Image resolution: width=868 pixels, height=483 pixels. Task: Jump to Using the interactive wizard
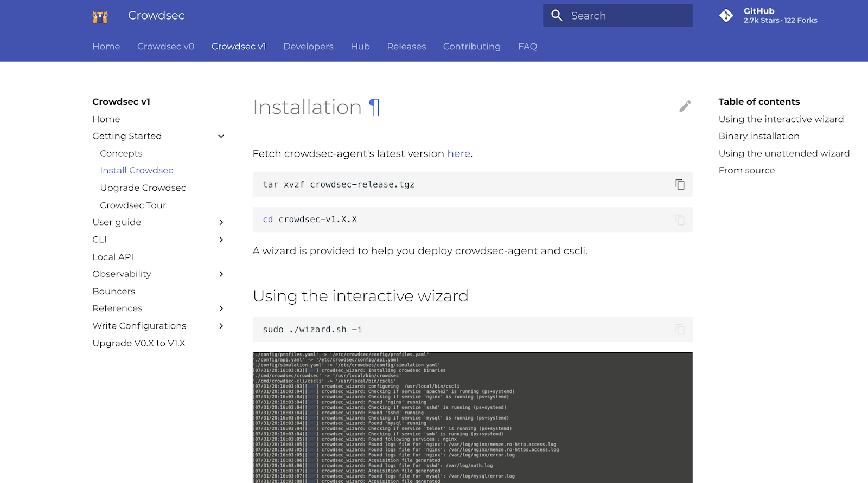781,119
